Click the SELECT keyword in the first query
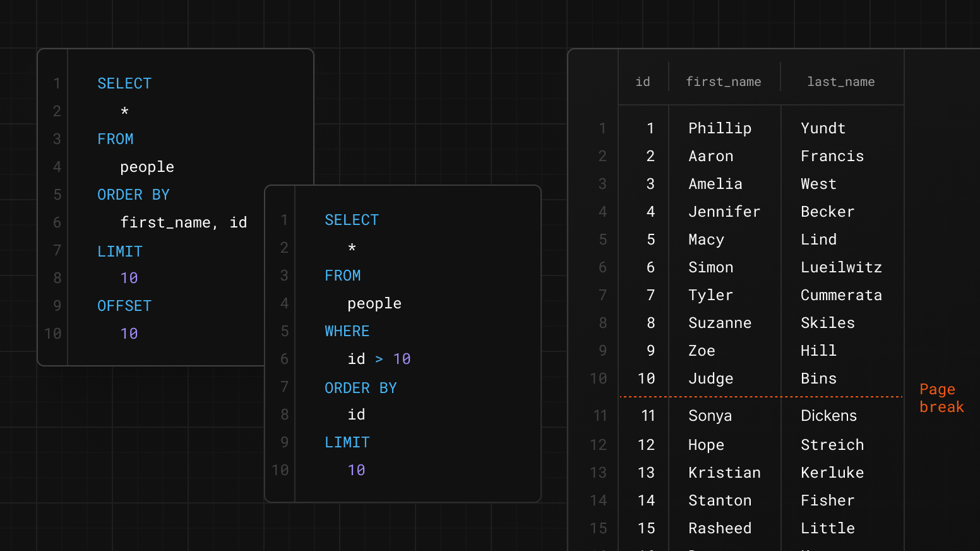 pyautogui.click(x=124, y=83)
